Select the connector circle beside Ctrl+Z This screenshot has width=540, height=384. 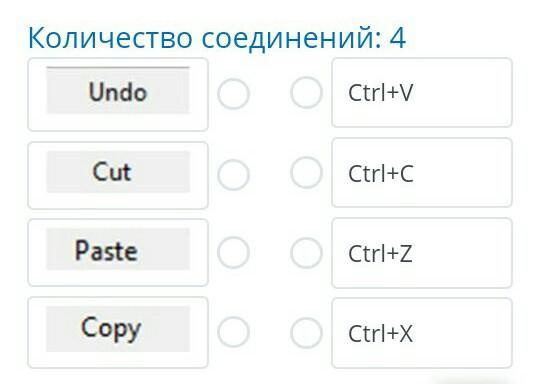point(306,253)
